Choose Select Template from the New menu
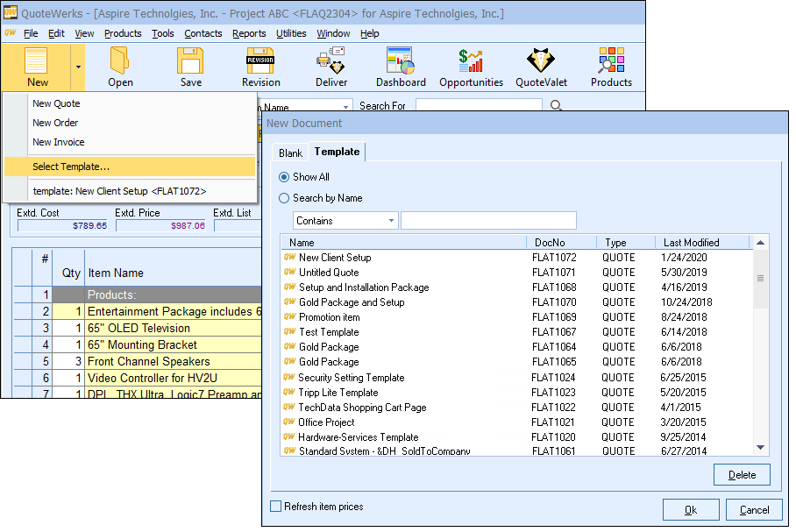Screen dimensions: 796x532 point(71,167)
